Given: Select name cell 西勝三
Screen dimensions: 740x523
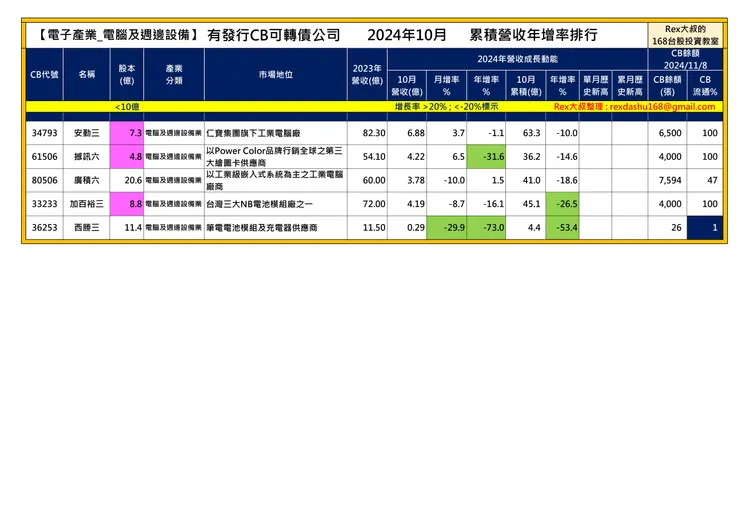Looking at the screenshot, I should [x=86, y=228].
